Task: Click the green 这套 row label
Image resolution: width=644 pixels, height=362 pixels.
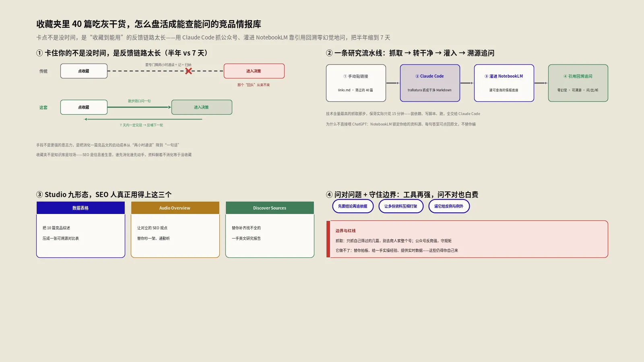Action: [x=43, y=107]
